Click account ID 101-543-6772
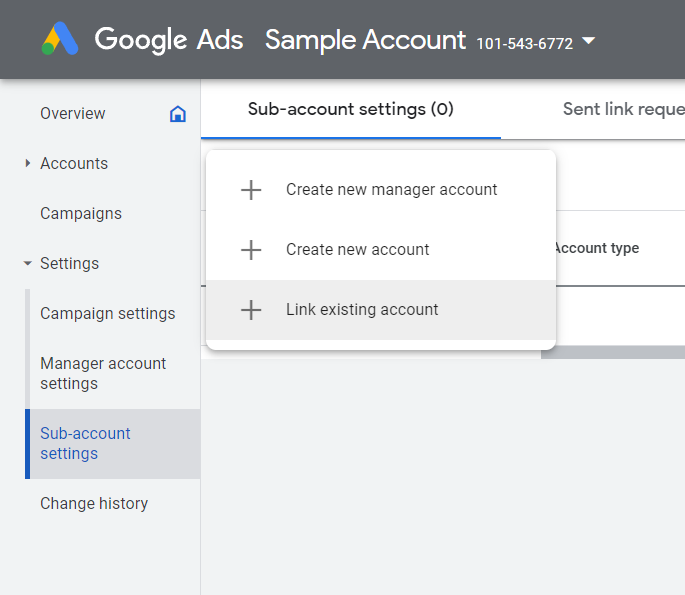The width and height of the screenshot is (685, 595). click(524, 44)
